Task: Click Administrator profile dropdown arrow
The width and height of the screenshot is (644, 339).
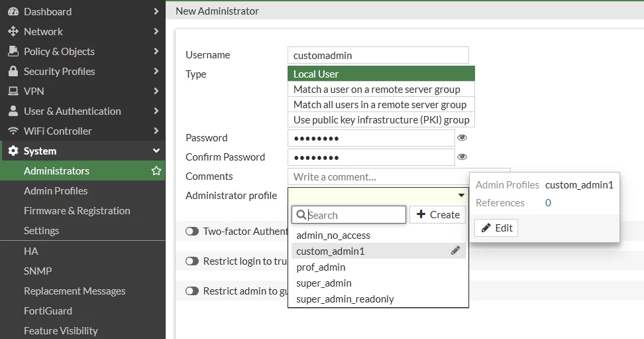Action: [461, 196]
